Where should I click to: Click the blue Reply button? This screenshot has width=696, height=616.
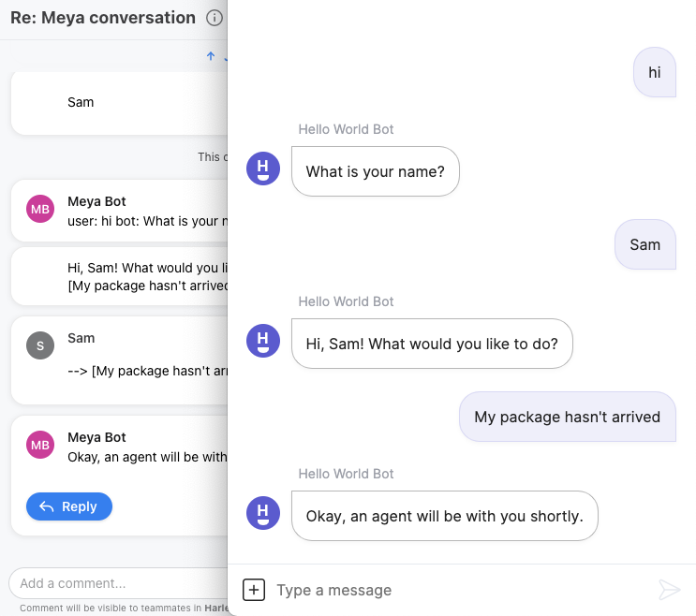[x=69, y=506]
